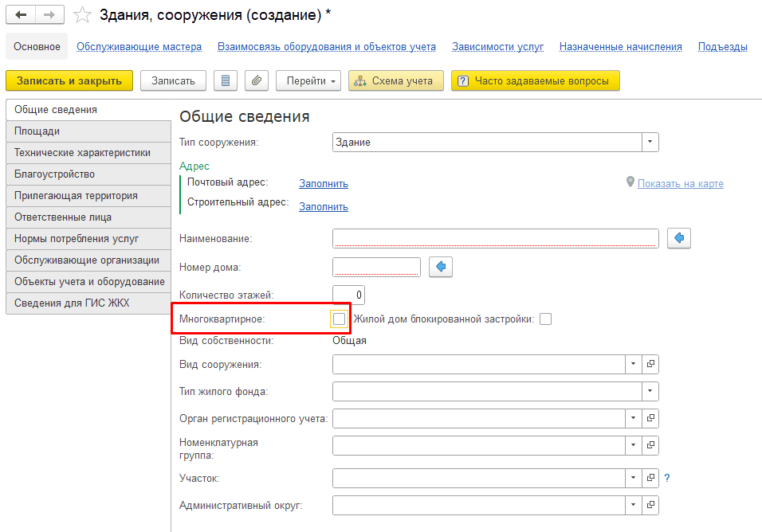762x532 pixels.
Task: Click the back navigation arrow
Action: point(21,15)
